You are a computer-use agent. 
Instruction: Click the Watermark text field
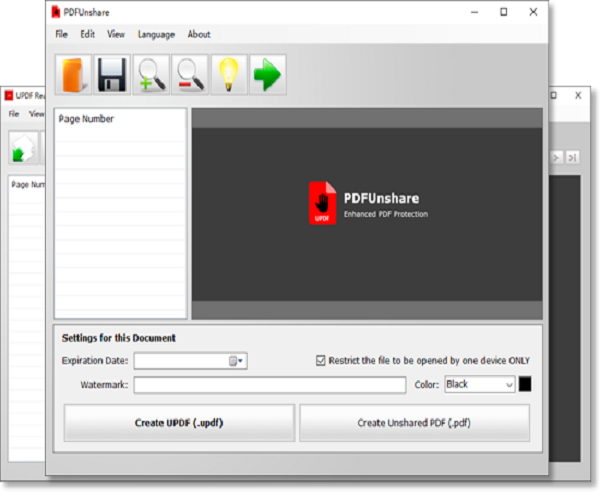pyautogui.click(x=270, y=385)
